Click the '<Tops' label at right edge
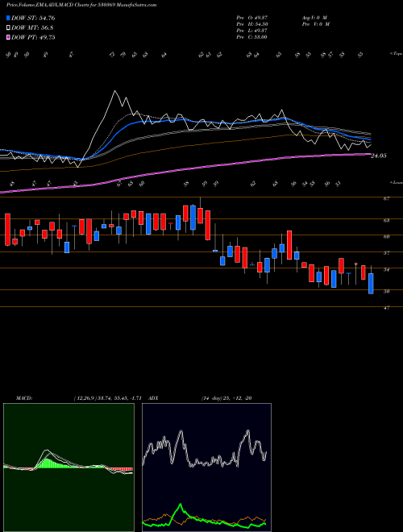This screenshot has height=532, width=403. point(396,54)
